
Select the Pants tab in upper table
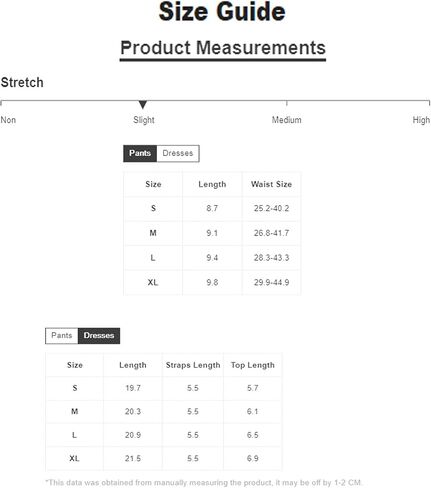pyautogui.click(x=140, y=153)
